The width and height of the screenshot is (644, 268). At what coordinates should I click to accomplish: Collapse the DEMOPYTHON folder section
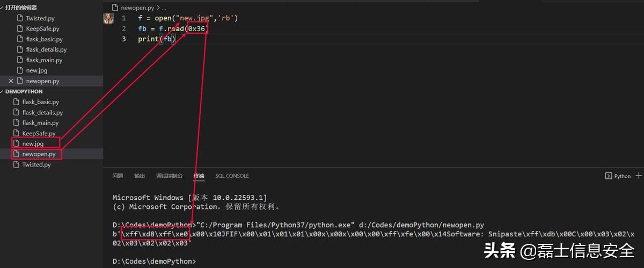(x=3, y=92)
